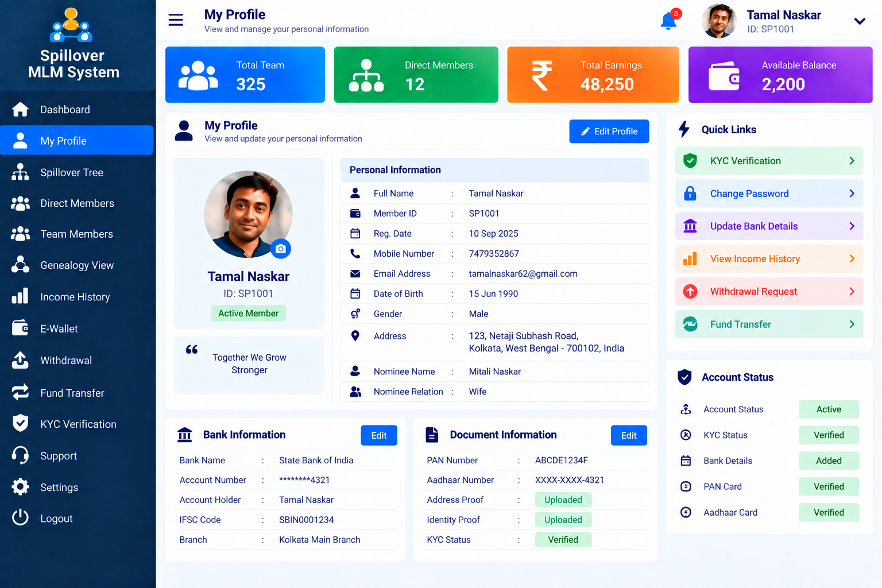Click the Income History bar chart icon

tap(20, 296)
